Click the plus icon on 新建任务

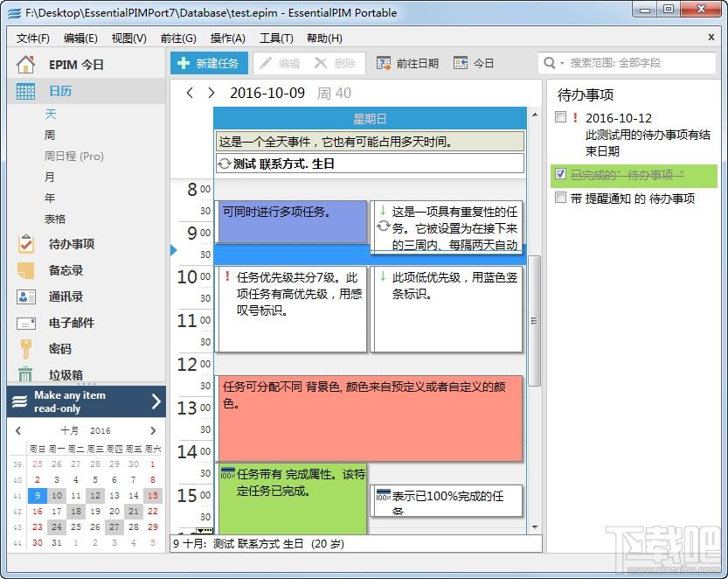[184, 63]
